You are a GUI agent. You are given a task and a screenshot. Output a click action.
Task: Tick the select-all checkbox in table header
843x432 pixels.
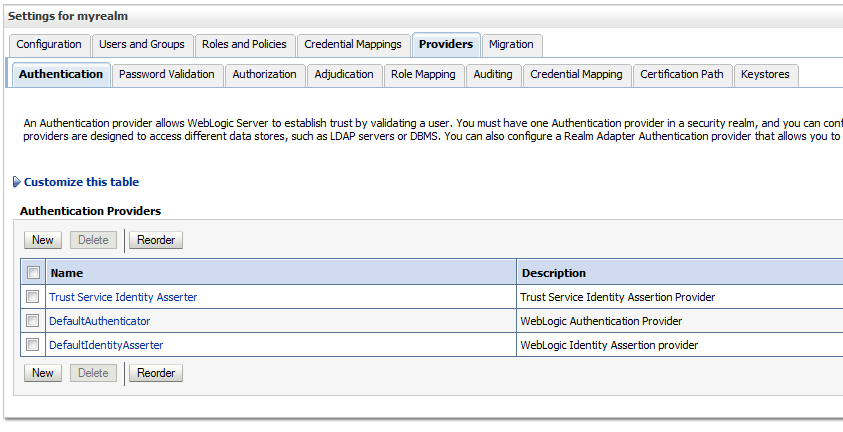click(x=33, y=272)
